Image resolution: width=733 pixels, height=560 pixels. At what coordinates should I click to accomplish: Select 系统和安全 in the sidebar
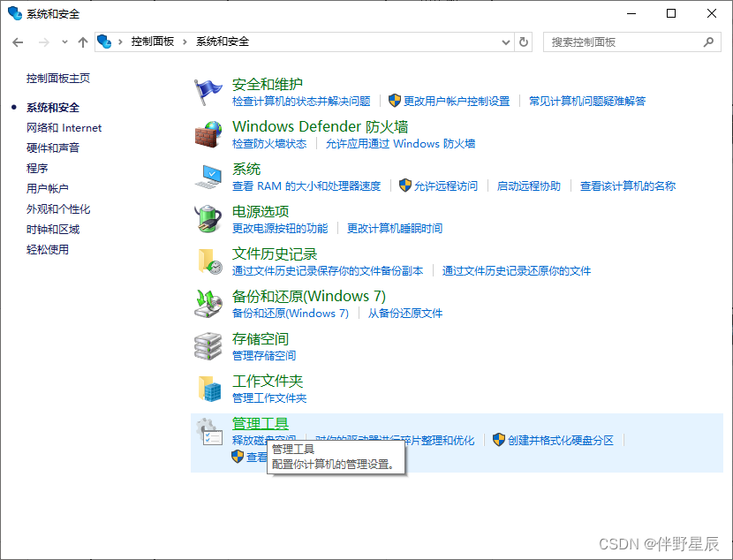53,108
